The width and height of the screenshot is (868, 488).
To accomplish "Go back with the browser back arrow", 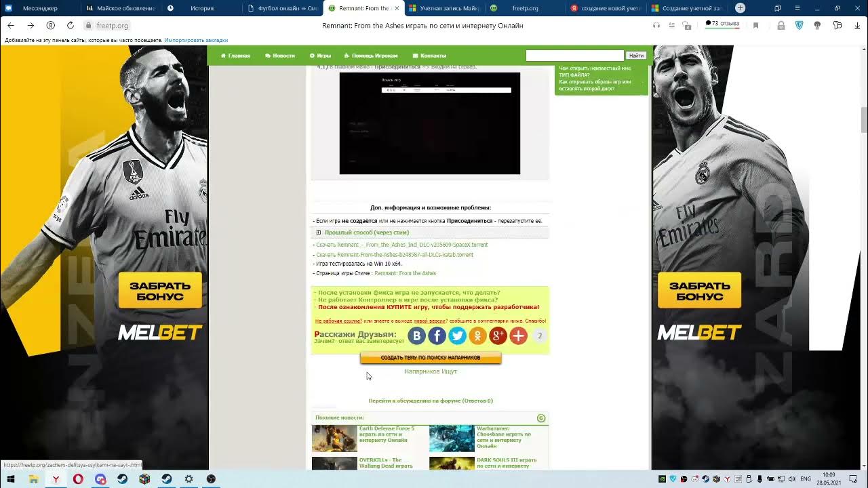I will tap(11, 25).
